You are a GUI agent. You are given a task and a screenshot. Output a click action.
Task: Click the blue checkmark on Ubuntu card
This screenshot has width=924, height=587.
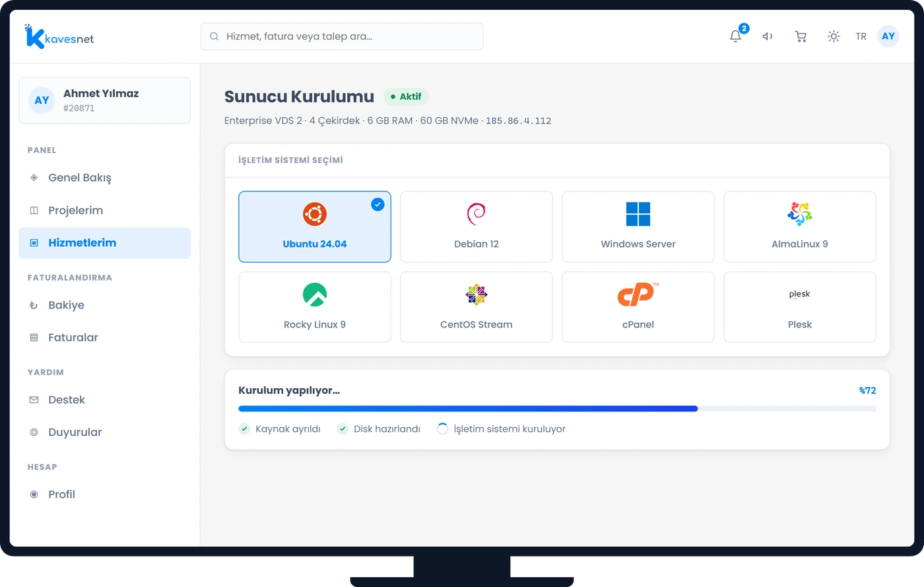378,205
